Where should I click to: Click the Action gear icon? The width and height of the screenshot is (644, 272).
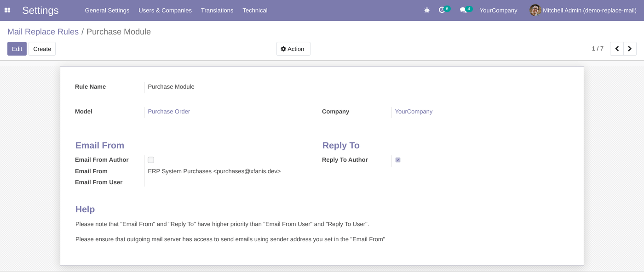click(283, 48)
